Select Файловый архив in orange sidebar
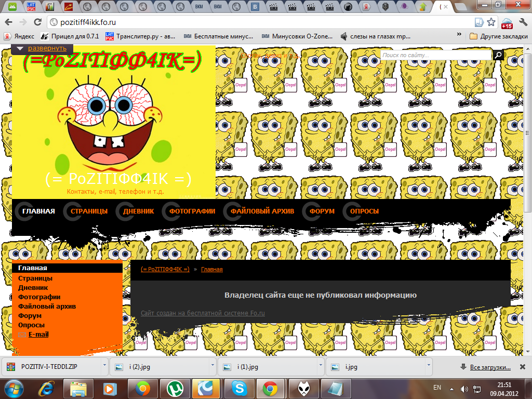Screen dimensions: 532x399 (x=47, y=307)
